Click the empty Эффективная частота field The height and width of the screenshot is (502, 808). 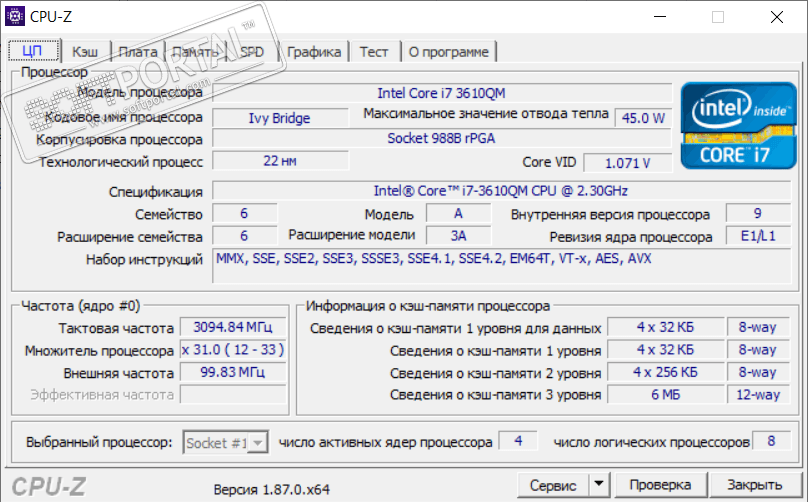tap(233, 395)
